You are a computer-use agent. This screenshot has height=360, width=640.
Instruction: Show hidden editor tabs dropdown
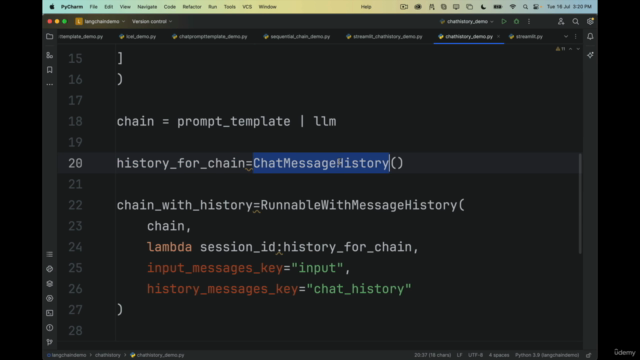(566, 36)
